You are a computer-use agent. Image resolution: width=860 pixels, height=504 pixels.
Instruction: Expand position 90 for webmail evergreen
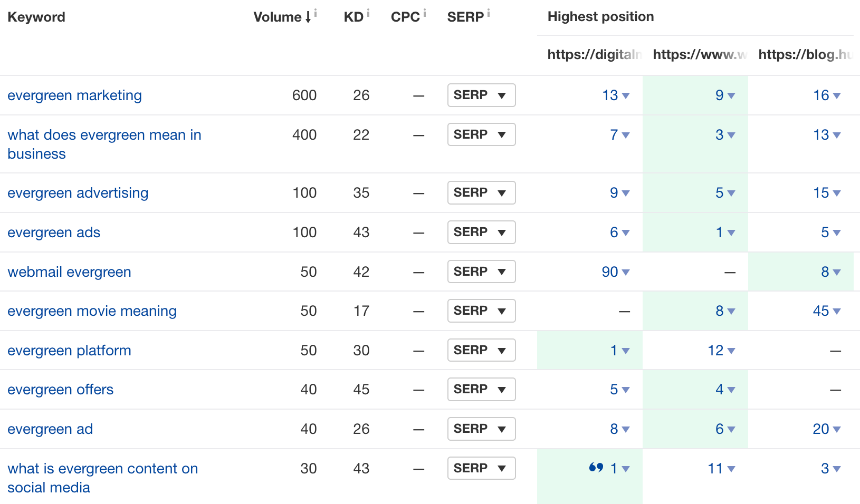[x=626, y=273]
